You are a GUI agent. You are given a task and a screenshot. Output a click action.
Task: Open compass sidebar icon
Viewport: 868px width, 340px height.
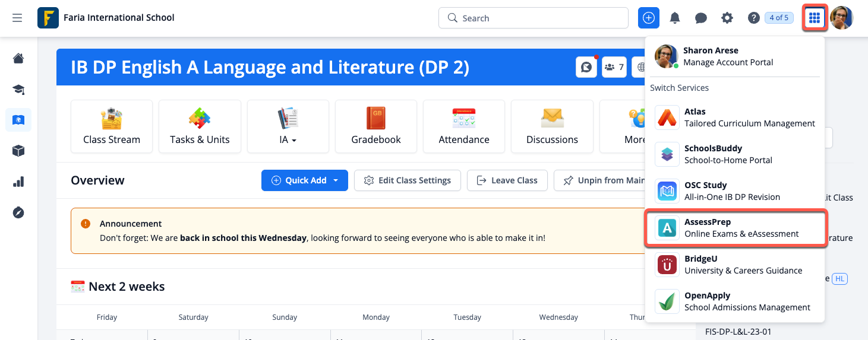(18, 212)
